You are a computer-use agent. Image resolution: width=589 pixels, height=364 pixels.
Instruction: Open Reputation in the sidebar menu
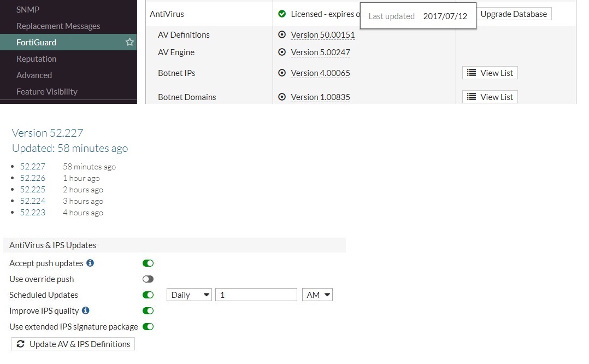tap(37, 58)
